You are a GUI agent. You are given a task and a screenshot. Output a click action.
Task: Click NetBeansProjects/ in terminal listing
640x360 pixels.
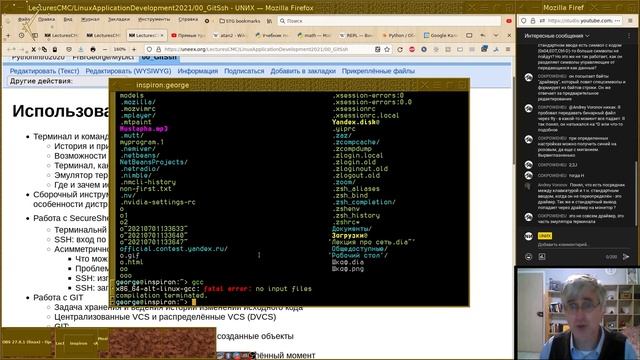(x=153, y=162)
